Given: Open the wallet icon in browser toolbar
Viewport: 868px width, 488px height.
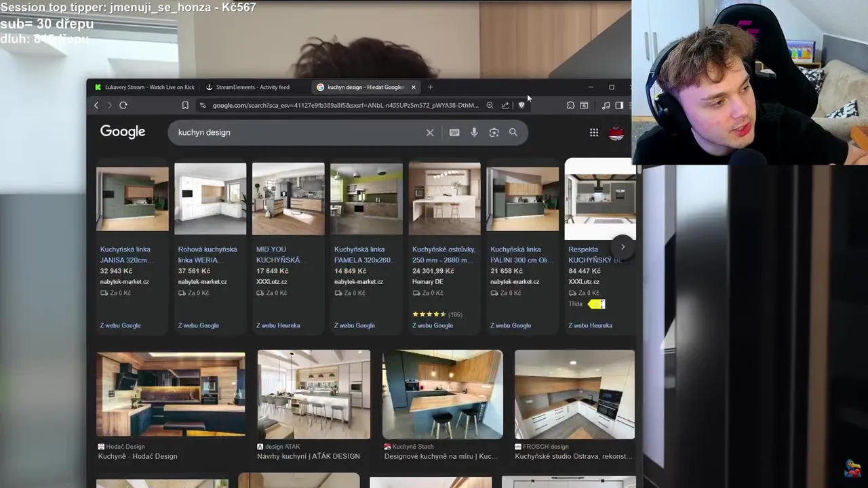Looking at the screenshot, I should pyautogui.click(x=584, y=105).
